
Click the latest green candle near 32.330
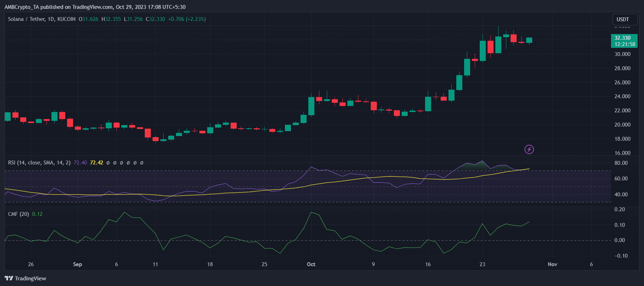coord(529,40)
